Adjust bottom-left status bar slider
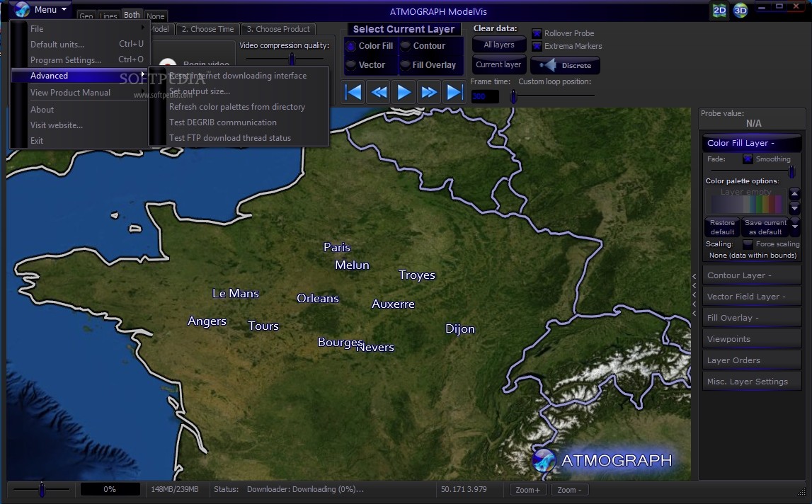This screenshot has height=504, width=812. click(42, 489)
